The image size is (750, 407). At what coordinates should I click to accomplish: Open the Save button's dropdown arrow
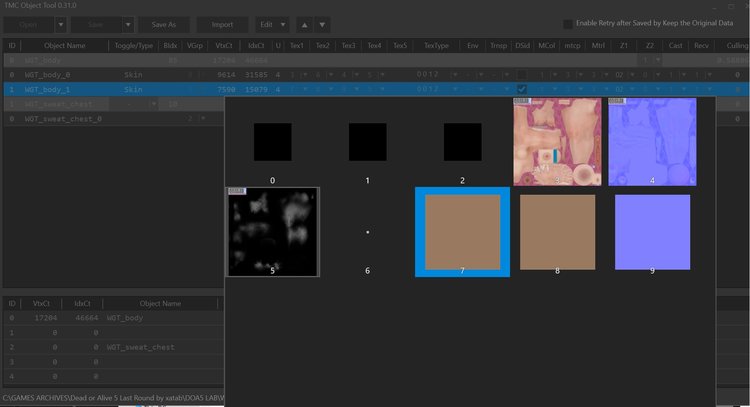(x=128, y=25)
